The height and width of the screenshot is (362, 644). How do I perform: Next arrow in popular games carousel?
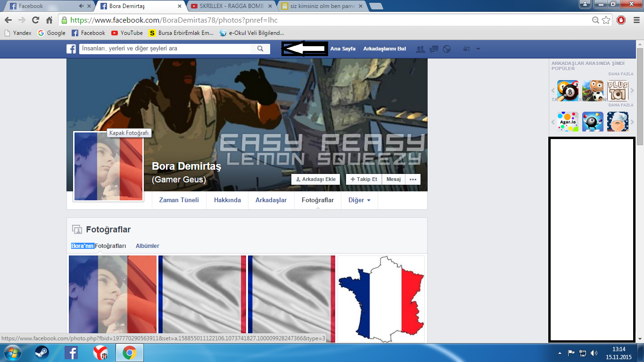pyautogui.click(x=632, y=90)
